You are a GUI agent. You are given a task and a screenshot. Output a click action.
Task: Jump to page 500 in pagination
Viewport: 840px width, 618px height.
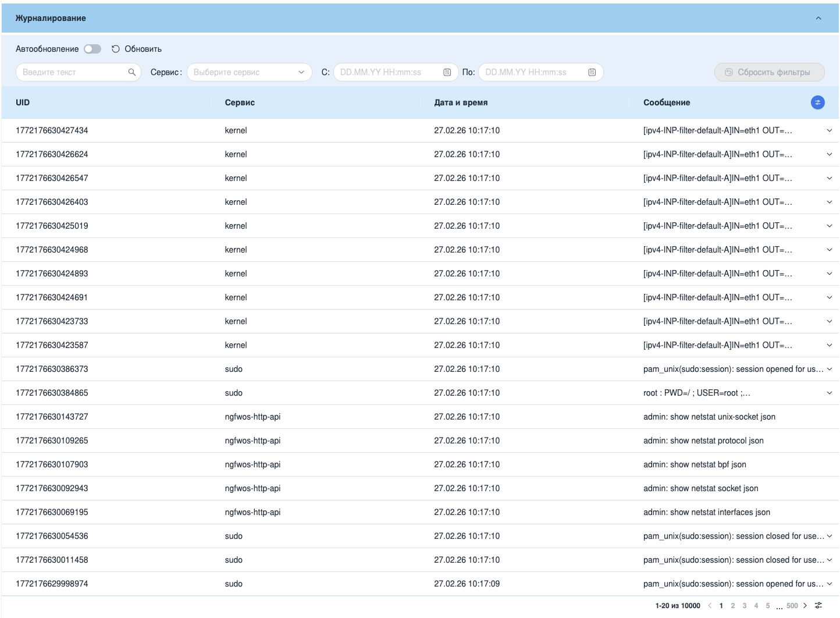coord(792,606)
